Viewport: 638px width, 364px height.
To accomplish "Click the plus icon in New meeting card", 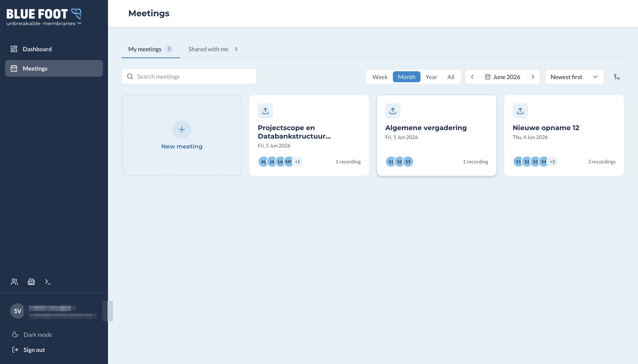I will 182,129.
